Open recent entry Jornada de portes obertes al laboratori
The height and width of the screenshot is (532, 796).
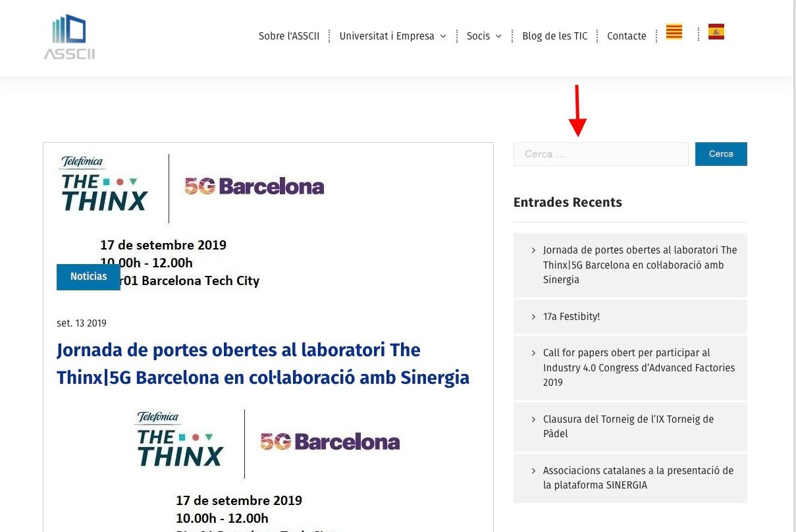coord(640,265)
